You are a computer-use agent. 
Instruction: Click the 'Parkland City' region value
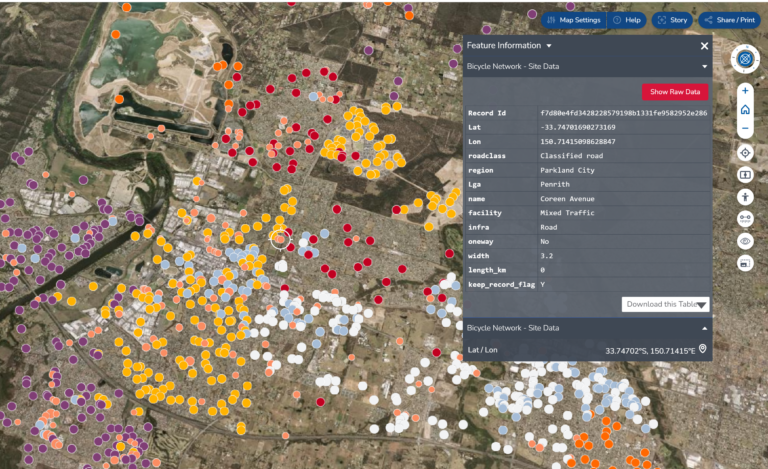[x=567, y=170]
